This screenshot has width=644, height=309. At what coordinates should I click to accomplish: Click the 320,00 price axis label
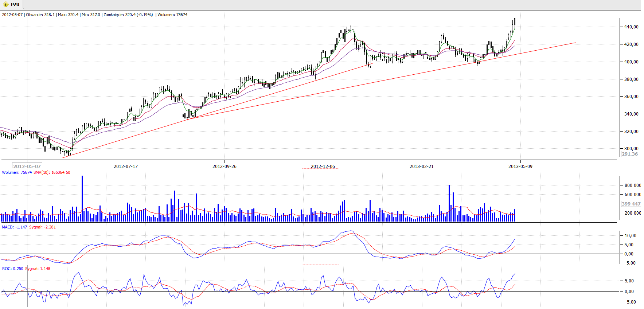[x=631, y=131]
